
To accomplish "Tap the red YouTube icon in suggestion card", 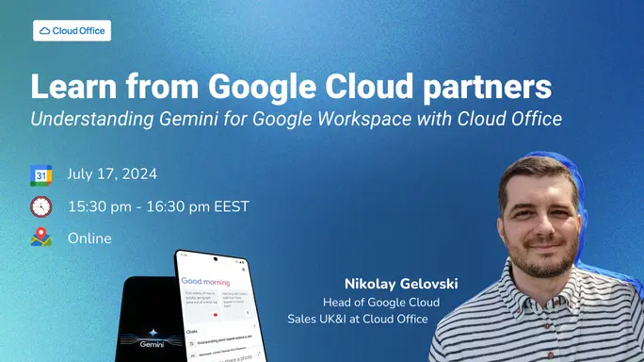I will point(216,315).
